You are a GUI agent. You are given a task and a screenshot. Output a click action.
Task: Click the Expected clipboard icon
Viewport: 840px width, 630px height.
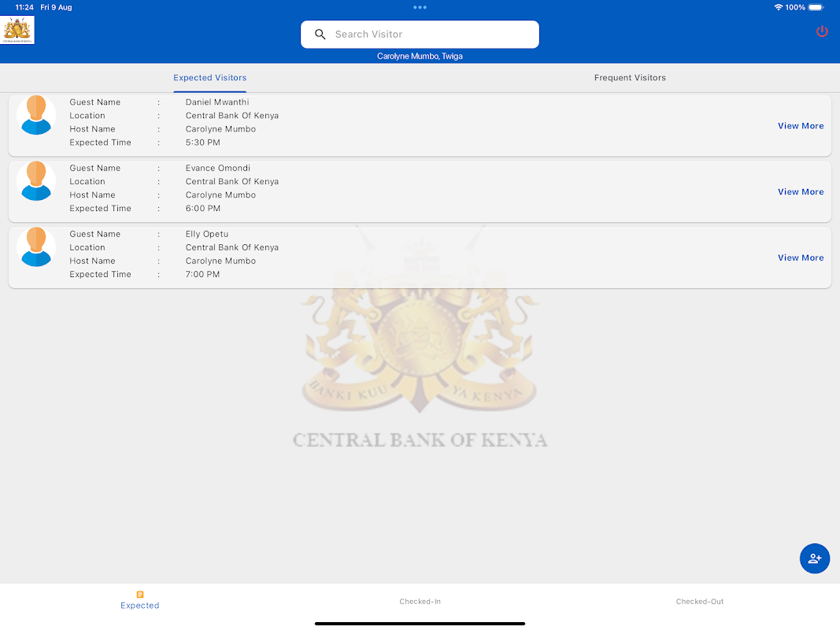(140, 594)
